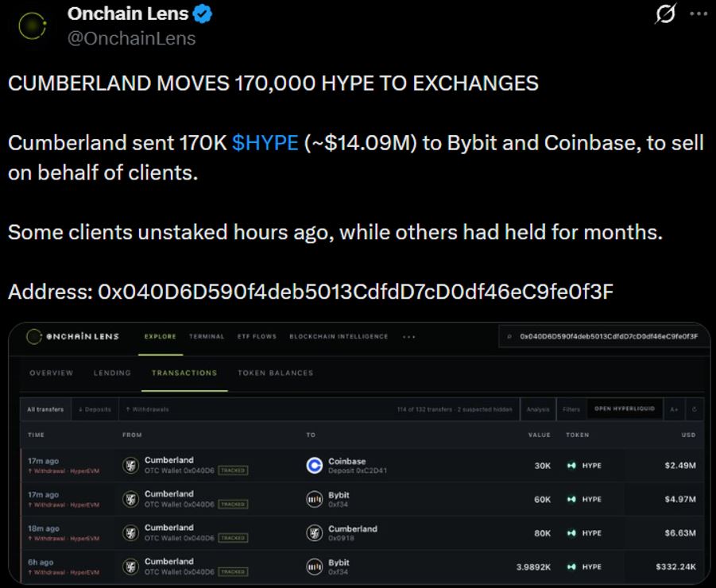Open the @OnchainLens handle link
This screenshot has width=716, height=588.
click(131, 38)
